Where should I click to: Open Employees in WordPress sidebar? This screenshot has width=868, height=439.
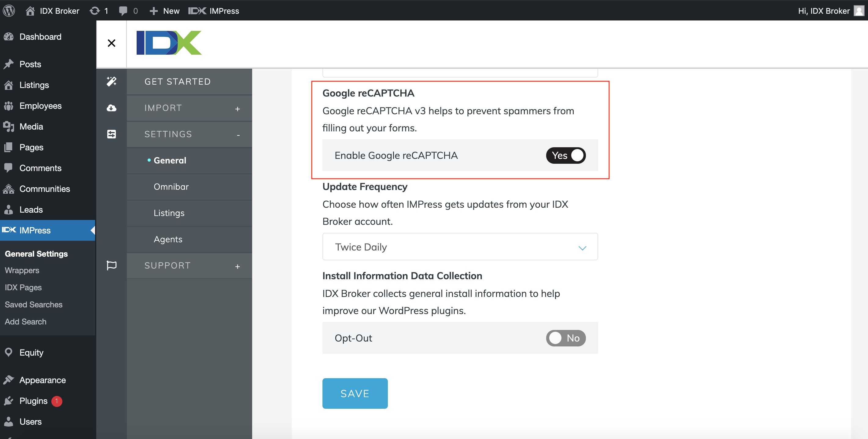(48, 106)
